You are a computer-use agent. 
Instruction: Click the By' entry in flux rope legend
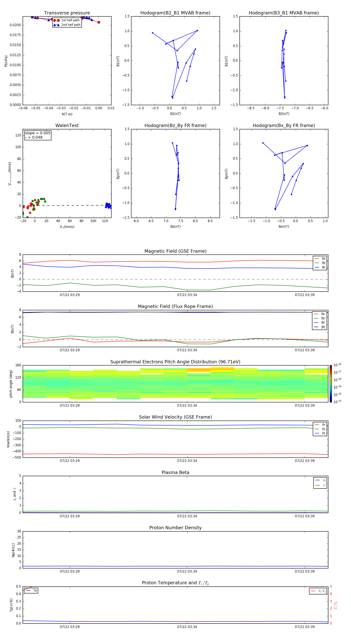coord(320,318)
